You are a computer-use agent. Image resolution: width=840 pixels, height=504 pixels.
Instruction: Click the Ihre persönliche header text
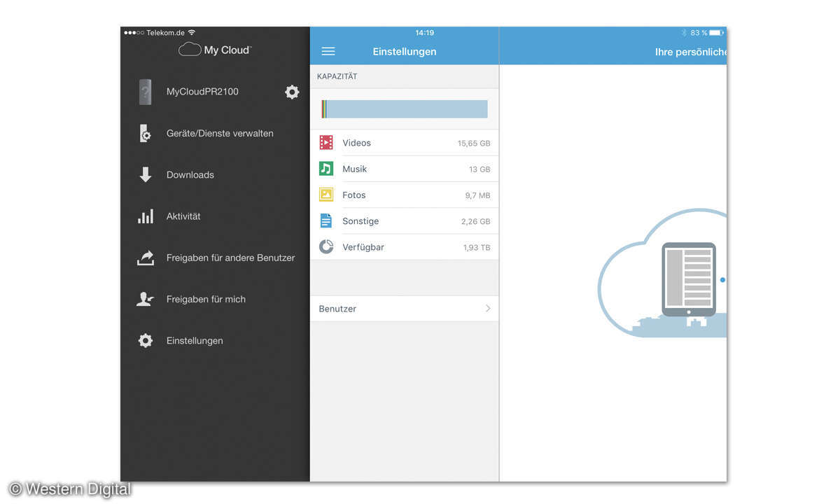pyautogui.click(x=690, y=52)
